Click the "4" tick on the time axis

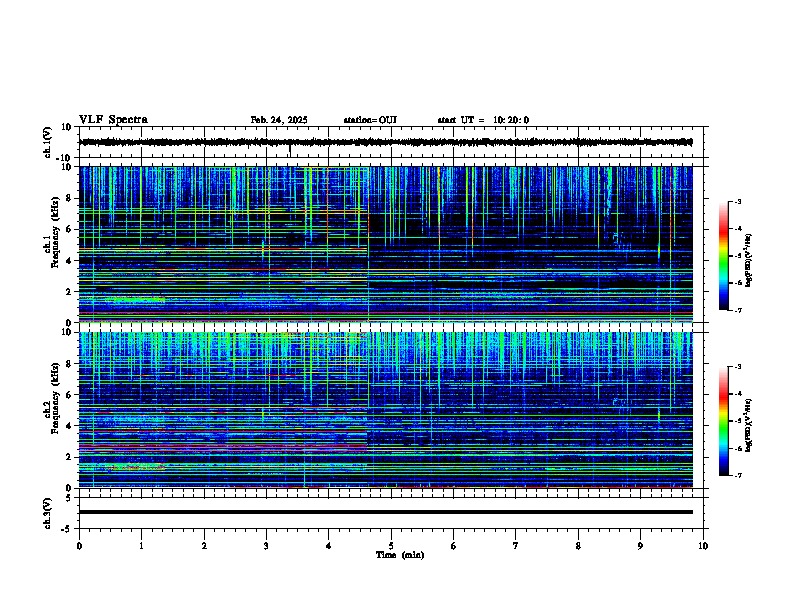click(329, 546)
